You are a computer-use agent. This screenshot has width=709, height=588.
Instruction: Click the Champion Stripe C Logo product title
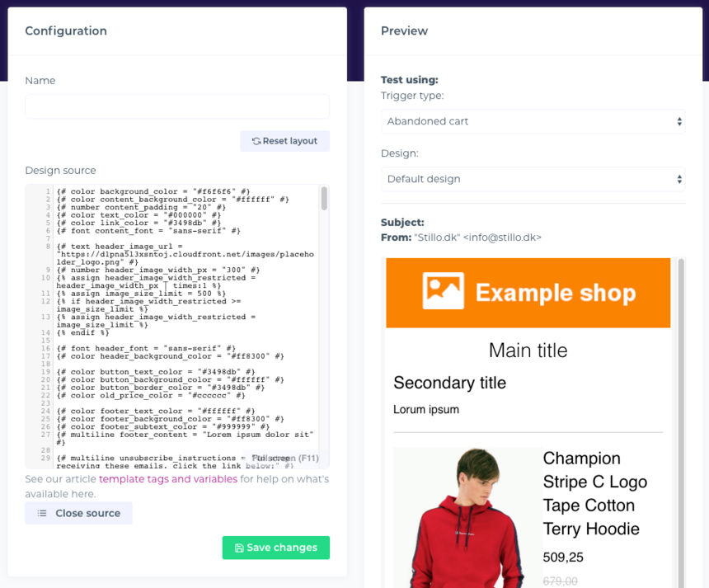[594, 493]
